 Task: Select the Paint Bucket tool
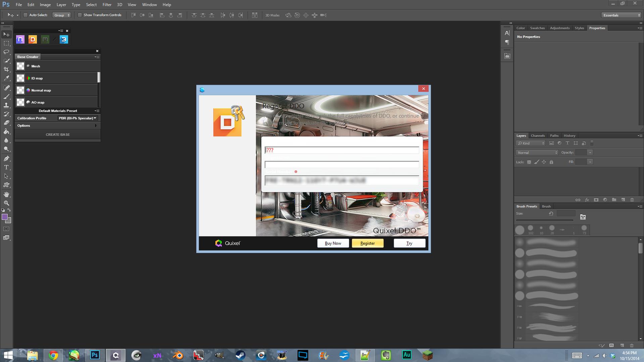[x=6, y=132]
